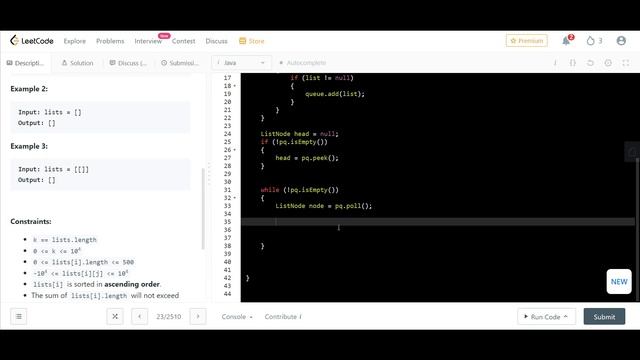
Task: Click the Example 3 heading
Action: 29,146
